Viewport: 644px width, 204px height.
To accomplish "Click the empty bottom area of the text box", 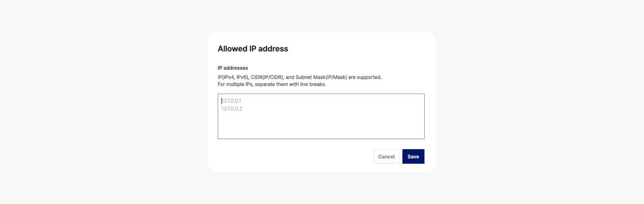I will [321, 130].
